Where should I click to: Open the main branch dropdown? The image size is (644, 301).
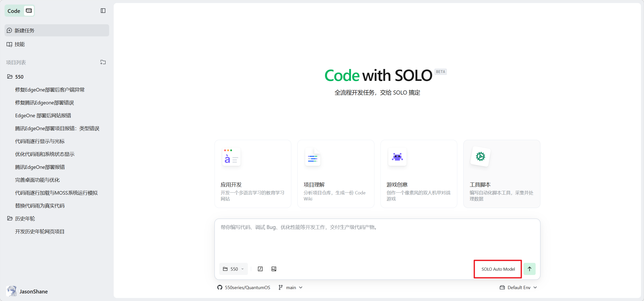click(x=291, y=287)
